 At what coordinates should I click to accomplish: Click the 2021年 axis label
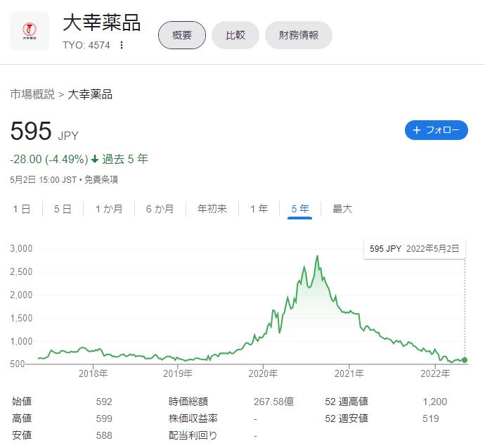[x=349, y=373]
